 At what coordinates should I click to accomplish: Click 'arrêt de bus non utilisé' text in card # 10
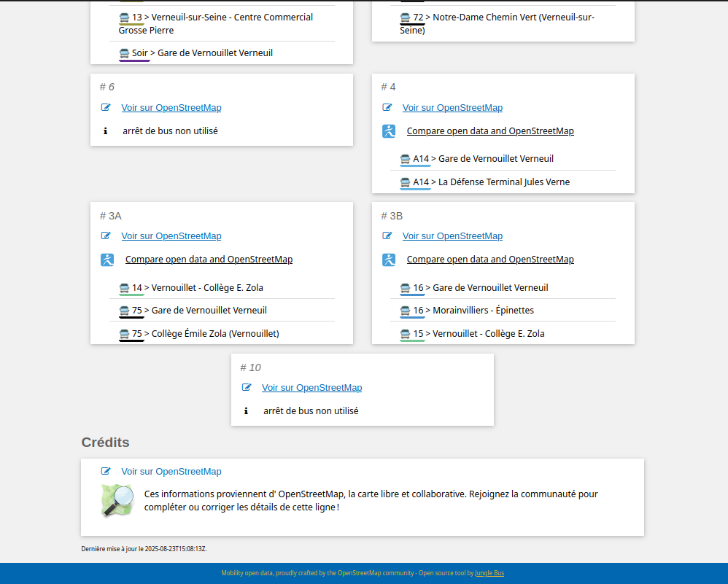(311, 411)
